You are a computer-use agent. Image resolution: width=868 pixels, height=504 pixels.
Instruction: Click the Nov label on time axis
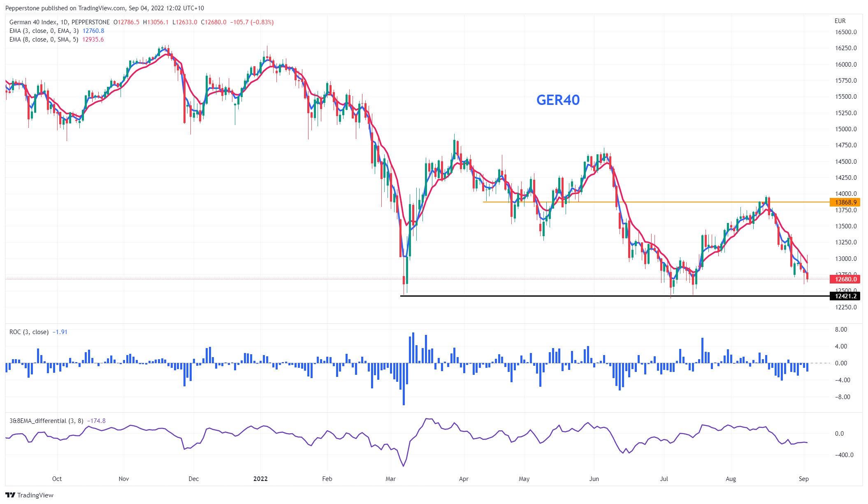[124, 479]
